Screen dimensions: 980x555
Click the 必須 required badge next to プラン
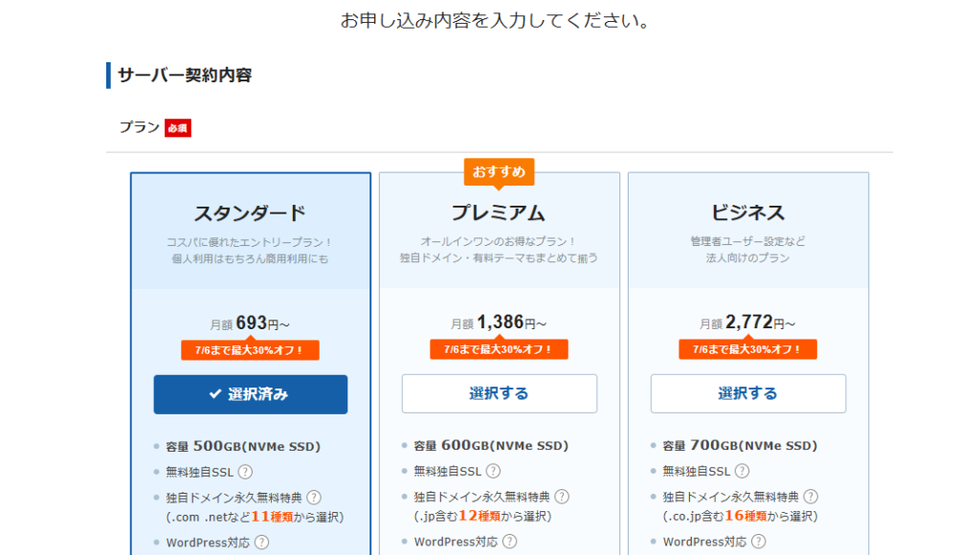click(178, 128)
